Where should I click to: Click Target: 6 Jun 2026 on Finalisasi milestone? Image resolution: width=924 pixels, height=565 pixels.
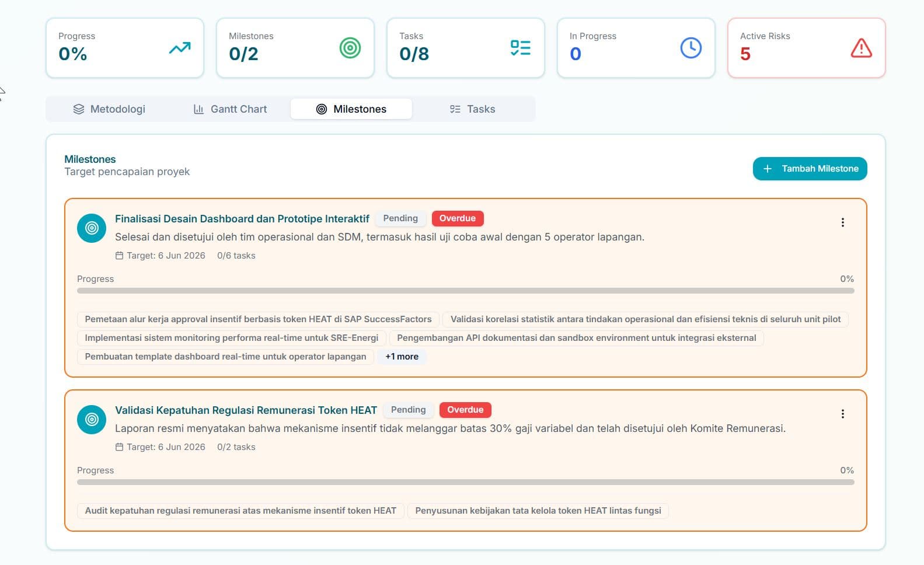[x=166, y=256]
